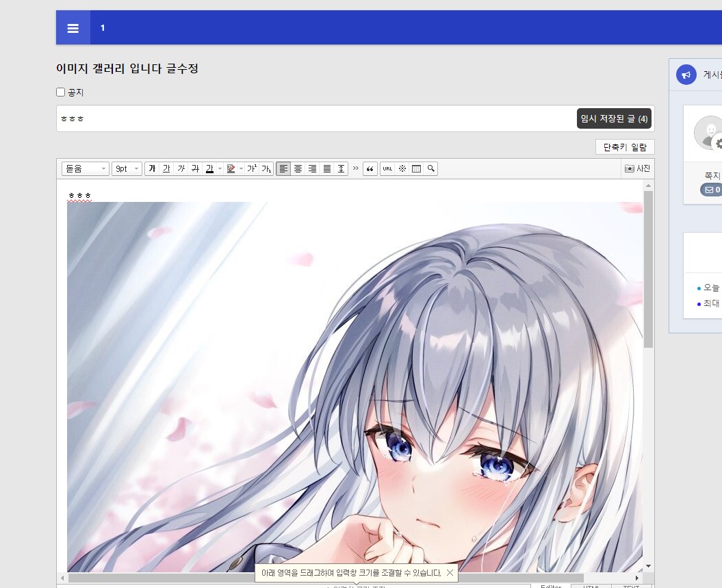The height and width of the screenshot is (588, 722).
Task: Switch to the HTML tab
Action: [x=591, y=586]
